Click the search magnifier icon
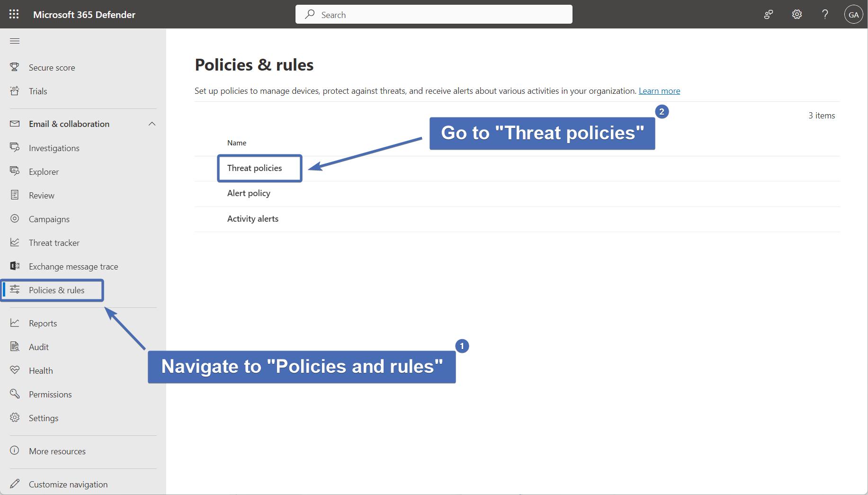This screenshot has height=495, width=868. point(310,14)
